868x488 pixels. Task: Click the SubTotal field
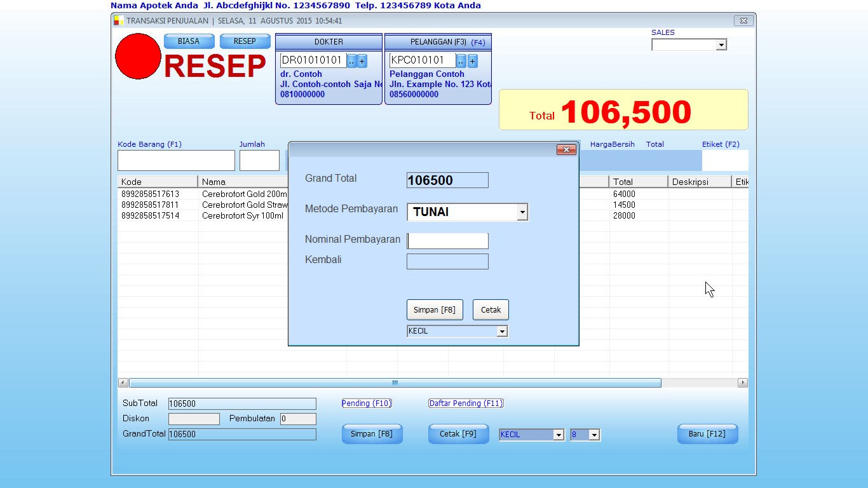pyautogui.click(x=242, y=404)
